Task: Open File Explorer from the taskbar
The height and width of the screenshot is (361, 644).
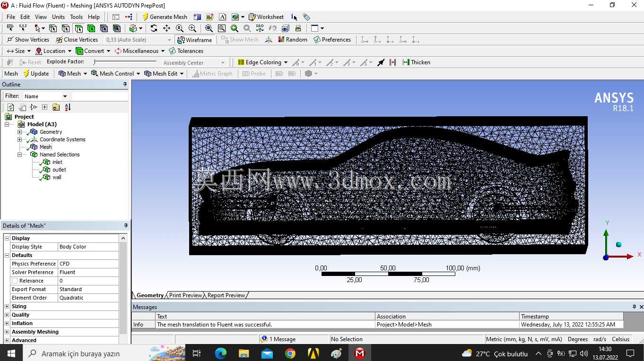Action: tap(244, 353)
